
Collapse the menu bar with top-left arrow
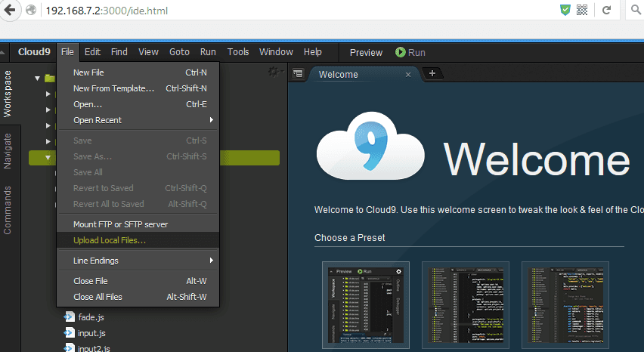(2, 52)
